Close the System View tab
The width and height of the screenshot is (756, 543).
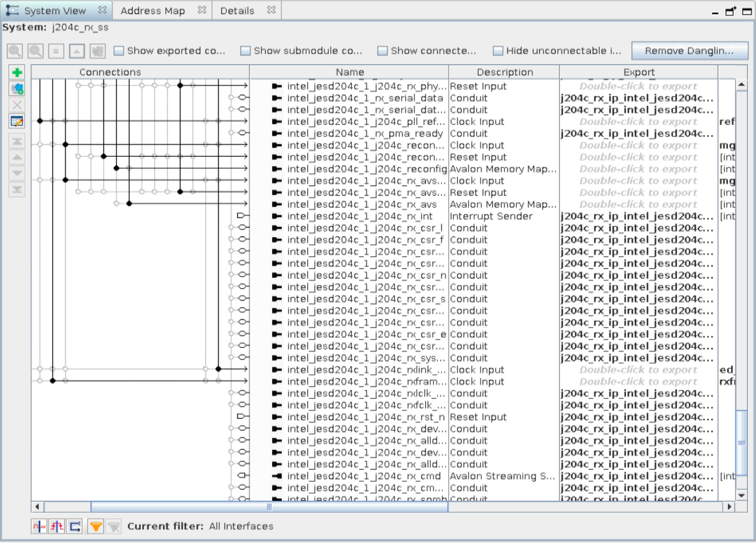click(103, 10)
